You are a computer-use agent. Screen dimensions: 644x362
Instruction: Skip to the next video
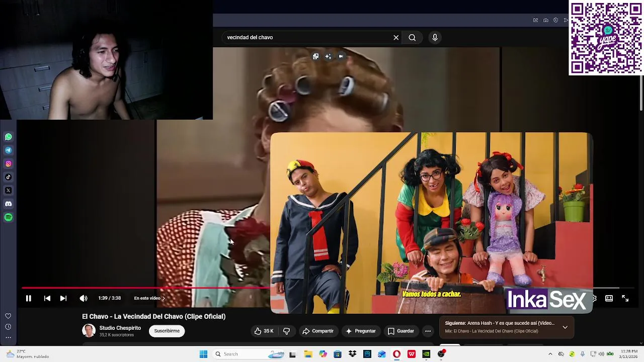[63, 298]
